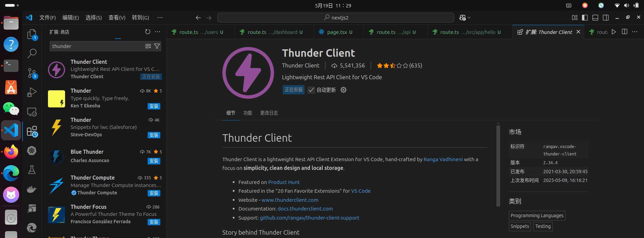
Task: Run the current file play icon
Action: [614, 32]
